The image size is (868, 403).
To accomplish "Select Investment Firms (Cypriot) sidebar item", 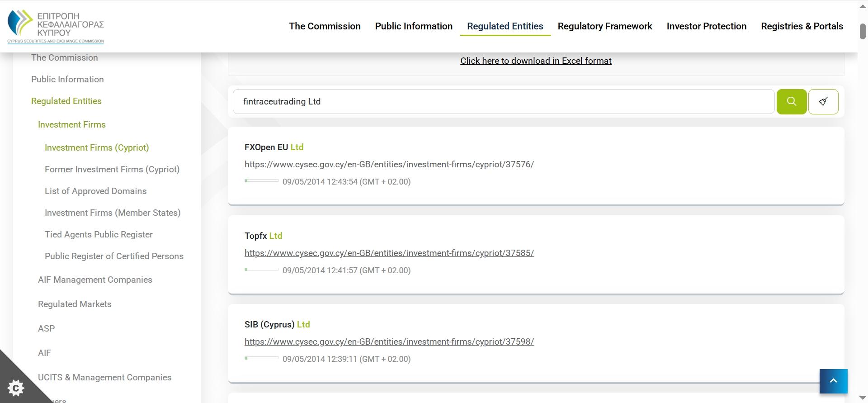I will [97, 147].
